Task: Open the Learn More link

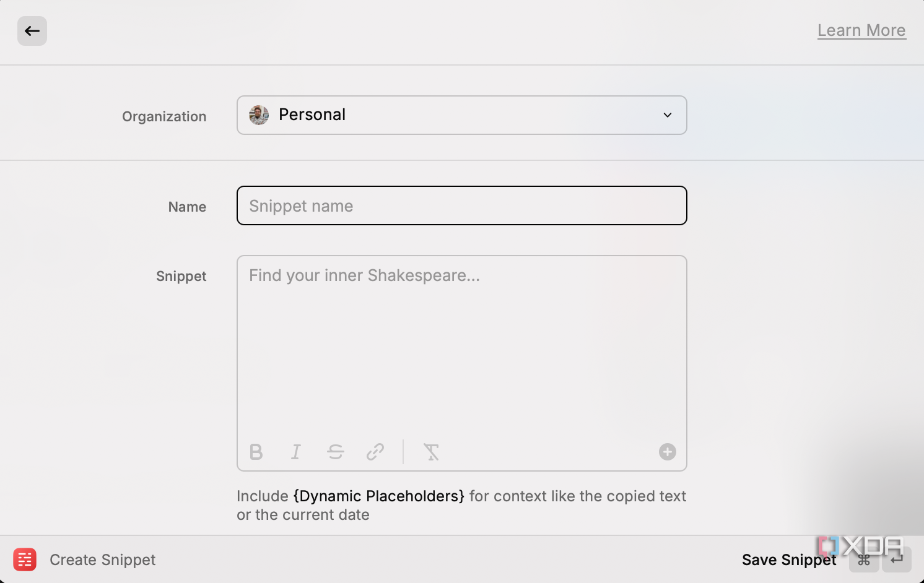Action: point(861,30)
